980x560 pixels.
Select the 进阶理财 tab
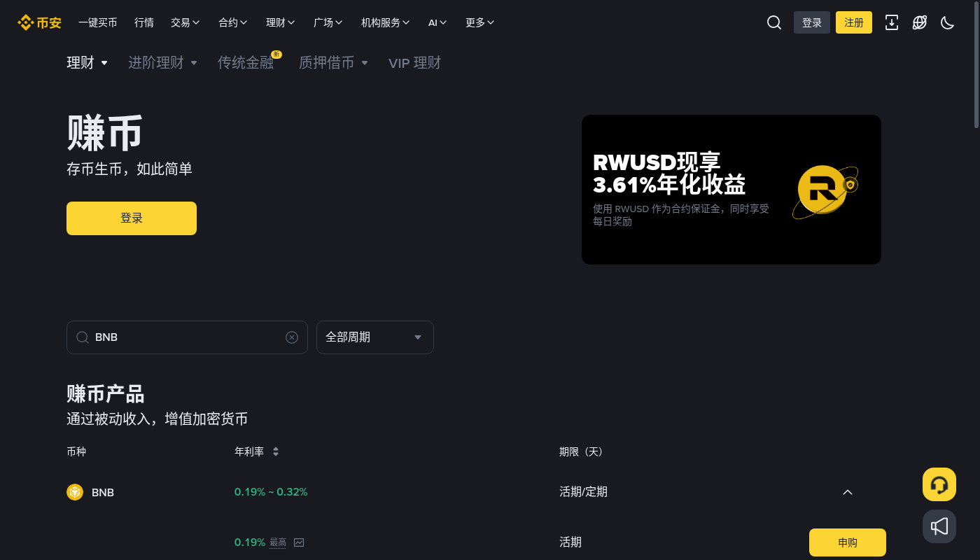(x=162, y=63)
